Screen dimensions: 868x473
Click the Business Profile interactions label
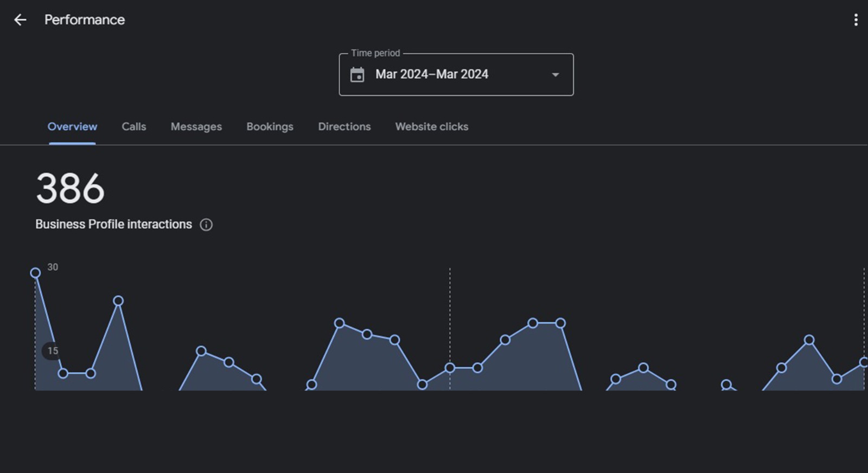click(113, 225)
